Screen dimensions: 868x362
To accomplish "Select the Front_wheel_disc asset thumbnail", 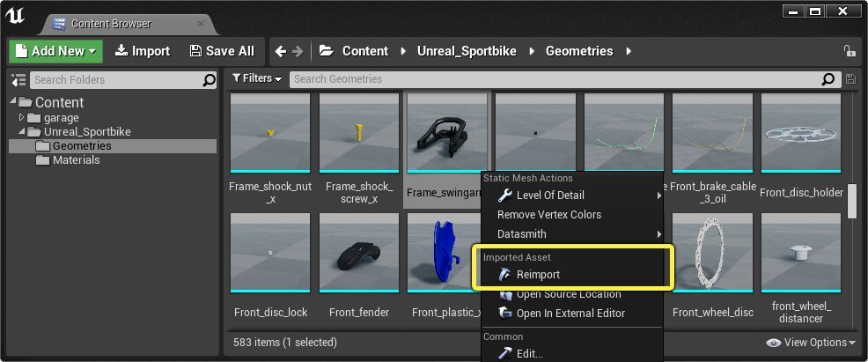I will 712,253.
